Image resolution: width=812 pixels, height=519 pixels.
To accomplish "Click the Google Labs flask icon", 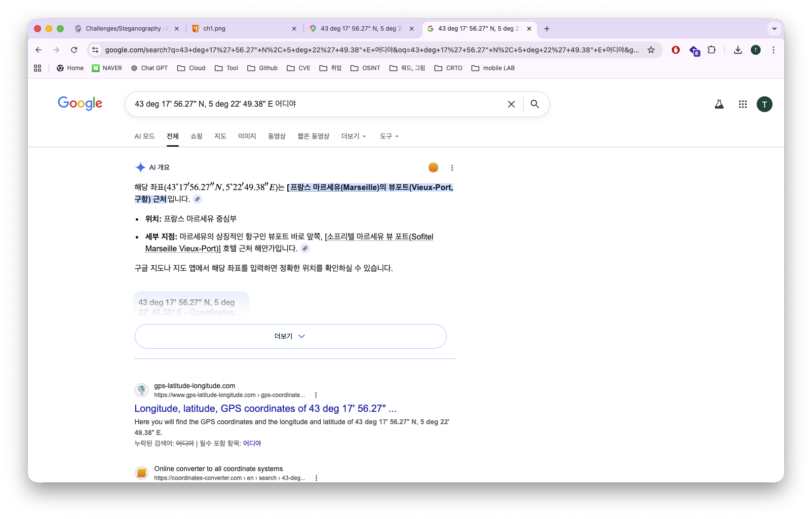I will click(x=719, y=104).
